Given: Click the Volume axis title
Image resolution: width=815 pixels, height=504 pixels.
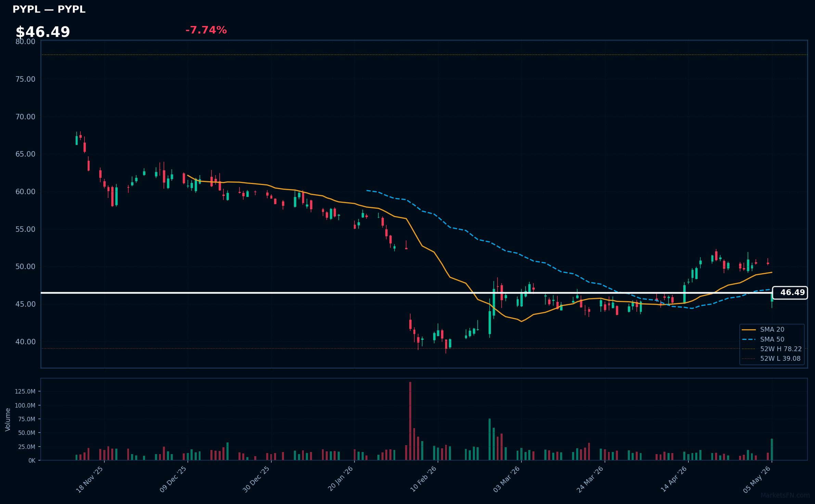Looking at the screenshot, I should coord(8,420).
